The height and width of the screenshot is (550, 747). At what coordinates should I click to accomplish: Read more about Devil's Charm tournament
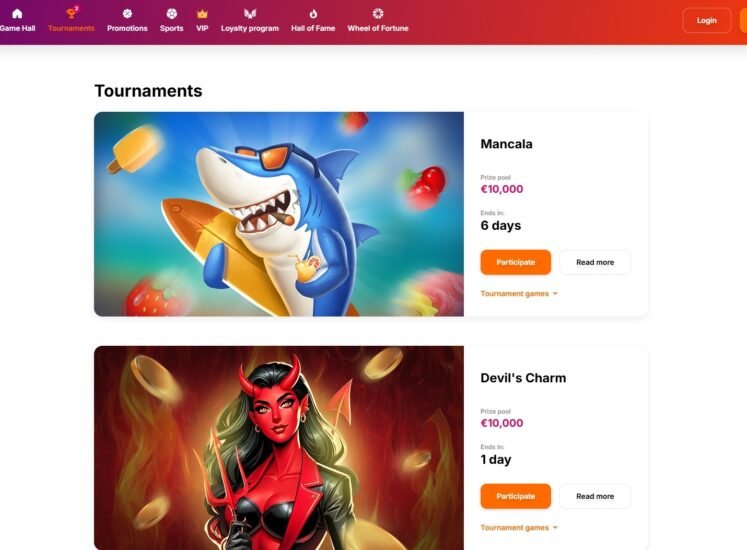pyautogui.click(x=595, y=496)
